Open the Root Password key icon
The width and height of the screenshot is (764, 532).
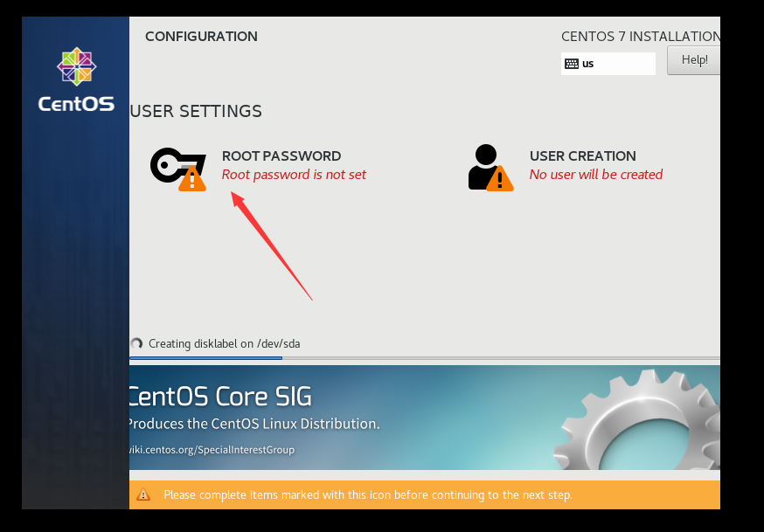[x=178, y=169]
